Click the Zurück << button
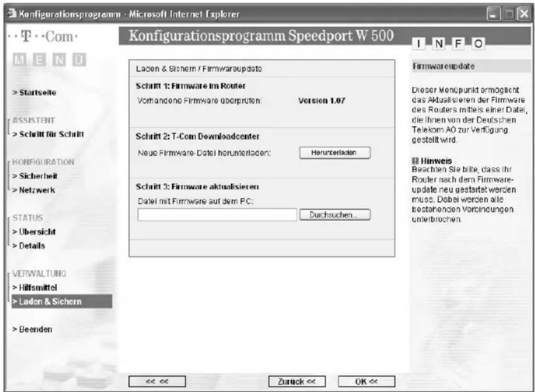Viewport: 535px width, 392px height. (x=297, y=382)
